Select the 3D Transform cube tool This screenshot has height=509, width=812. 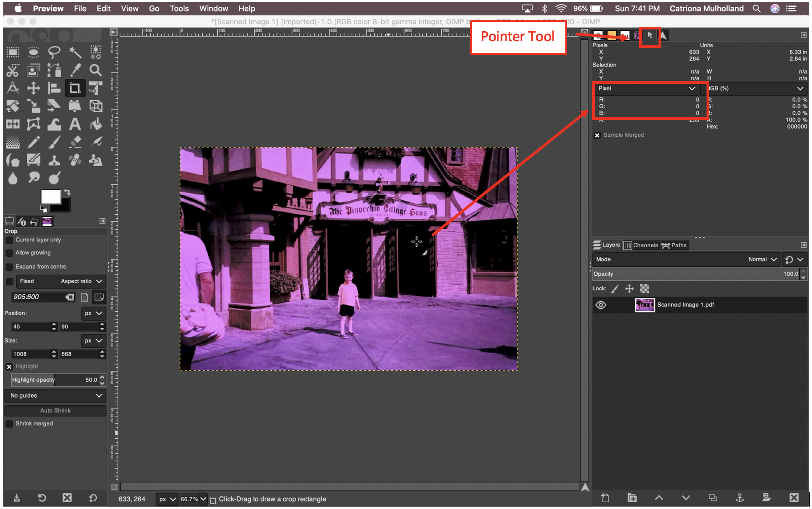click(96, 106)
